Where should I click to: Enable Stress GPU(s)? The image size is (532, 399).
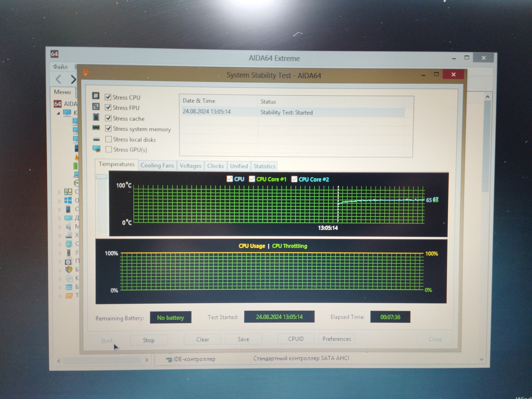pos(109,149)
